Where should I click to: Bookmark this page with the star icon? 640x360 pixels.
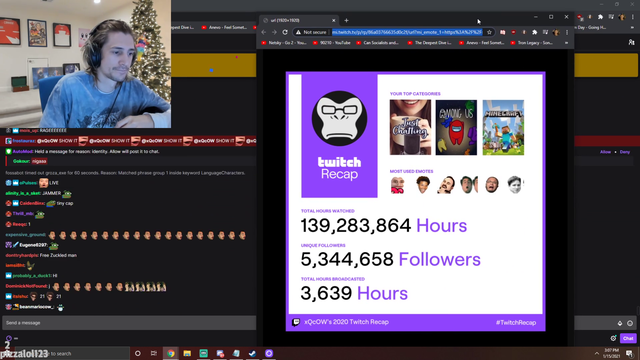point(489,32)
